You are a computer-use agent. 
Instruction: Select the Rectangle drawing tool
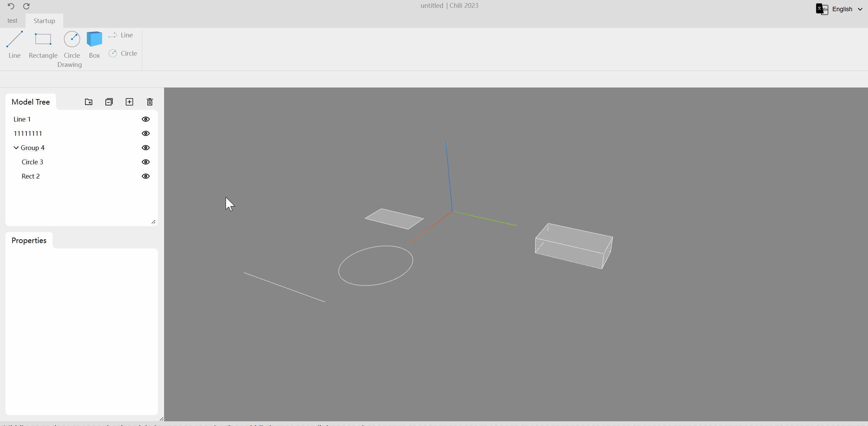tap(42, 44)
